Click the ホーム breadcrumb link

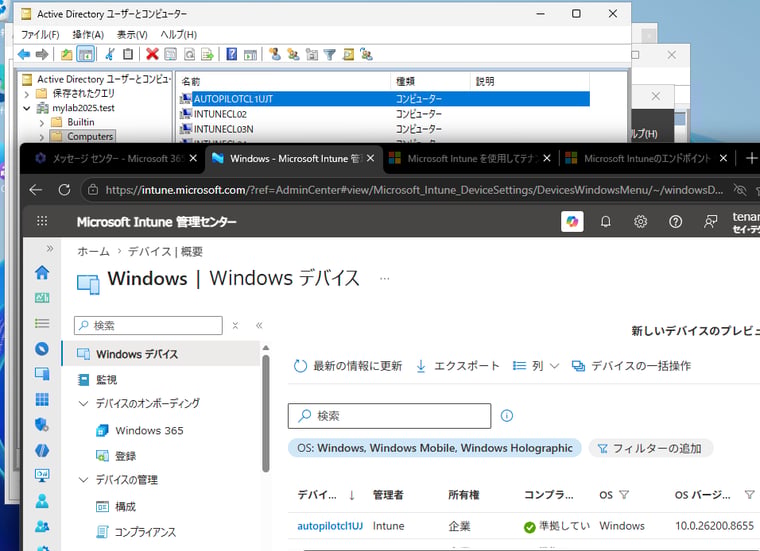[93, 252]
